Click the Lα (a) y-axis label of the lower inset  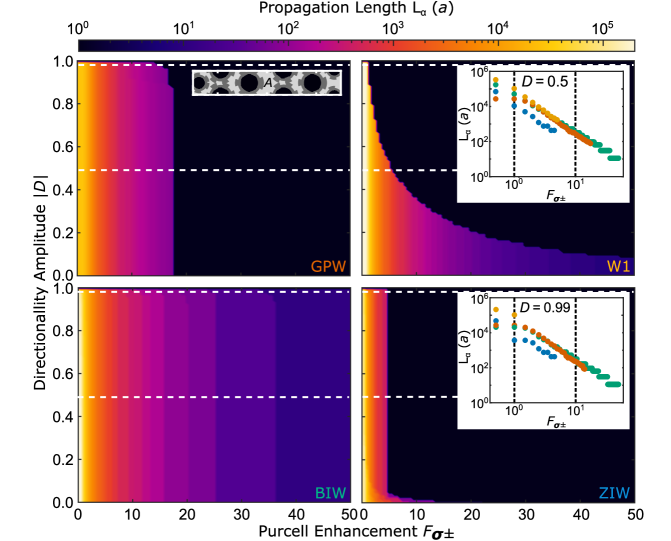[465, 348]
